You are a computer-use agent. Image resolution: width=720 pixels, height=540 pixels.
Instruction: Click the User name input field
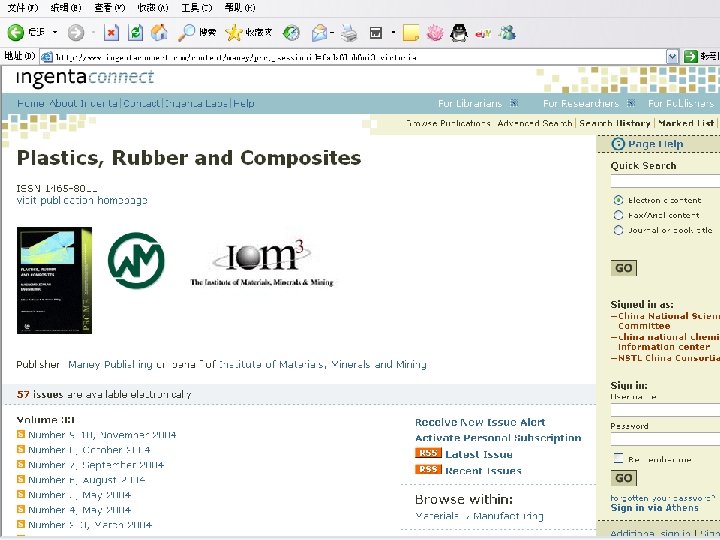pos(665,410)
